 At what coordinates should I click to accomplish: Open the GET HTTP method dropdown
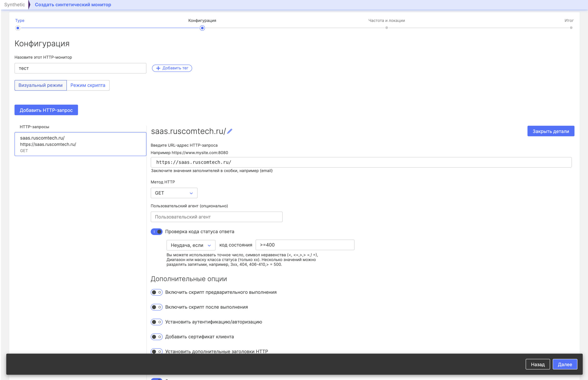coord(174,193)
